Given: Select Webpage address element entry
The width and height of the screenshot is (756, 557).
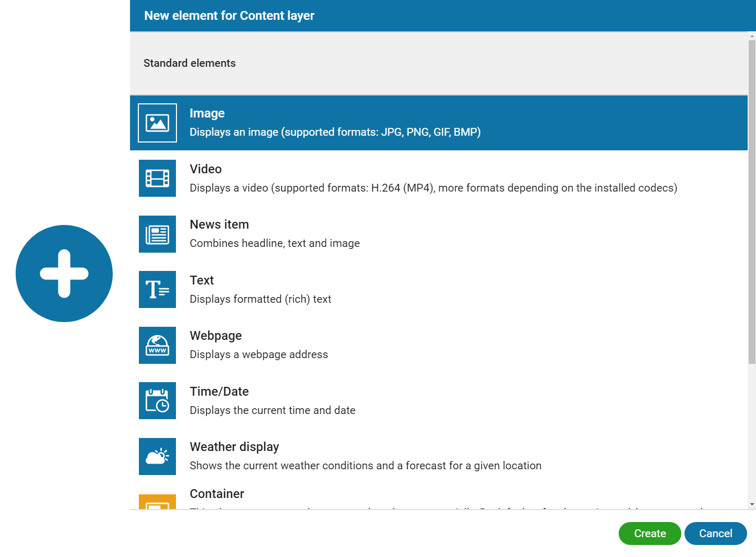Looking at the screenshot, I should point(258,345).
